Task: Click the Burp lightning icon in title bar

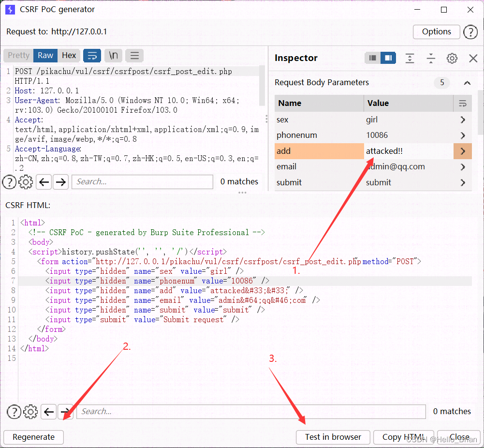Action: (x=10, y=10)
